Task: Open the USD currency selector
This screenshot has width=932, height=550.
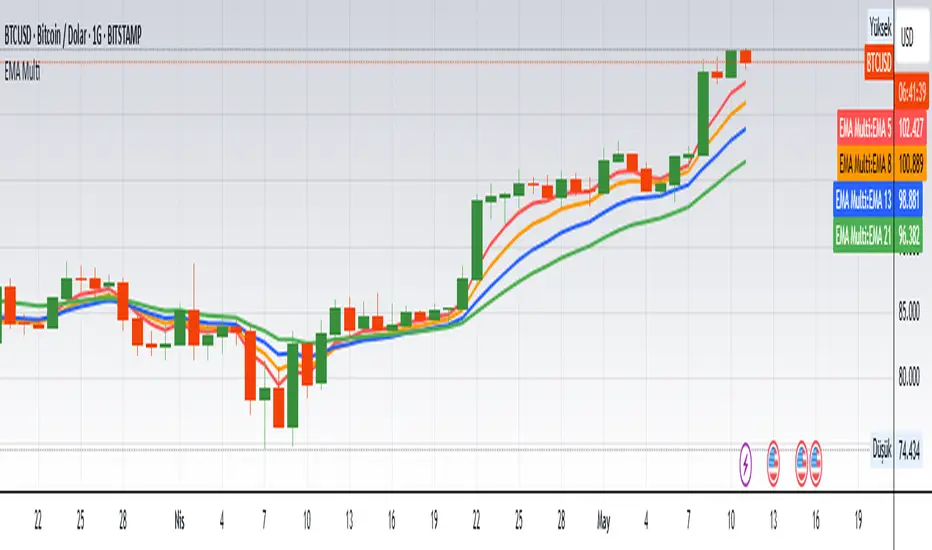Action: click(x=908, y=37)
